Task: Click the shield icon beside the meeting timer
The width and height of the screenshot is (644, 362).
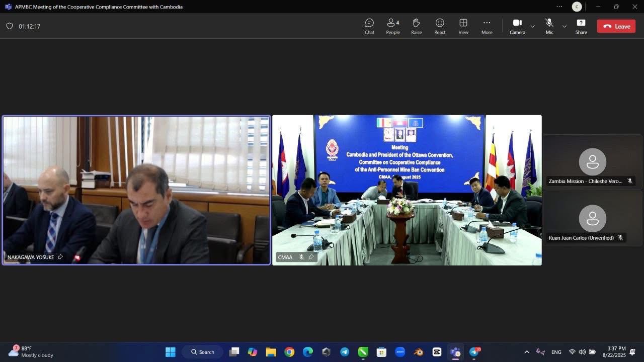Action: 10,26
